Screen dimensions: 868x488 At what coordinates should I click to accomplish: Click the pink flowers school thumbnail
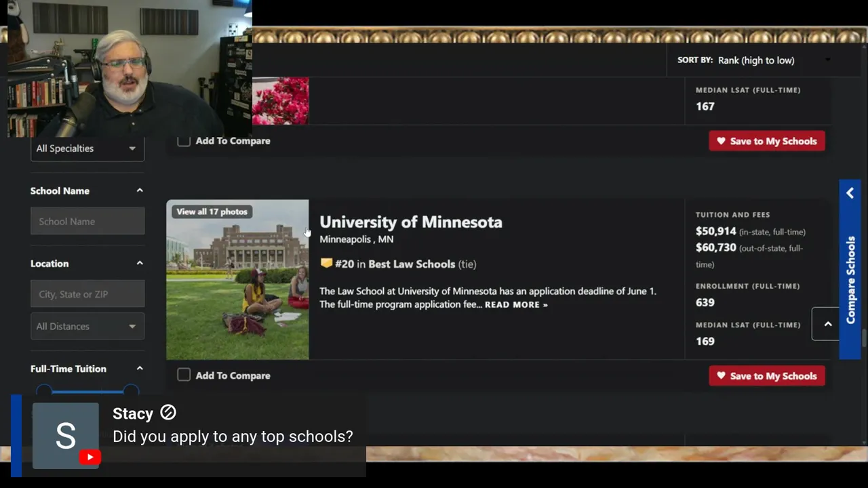click(x=280, y=101)
